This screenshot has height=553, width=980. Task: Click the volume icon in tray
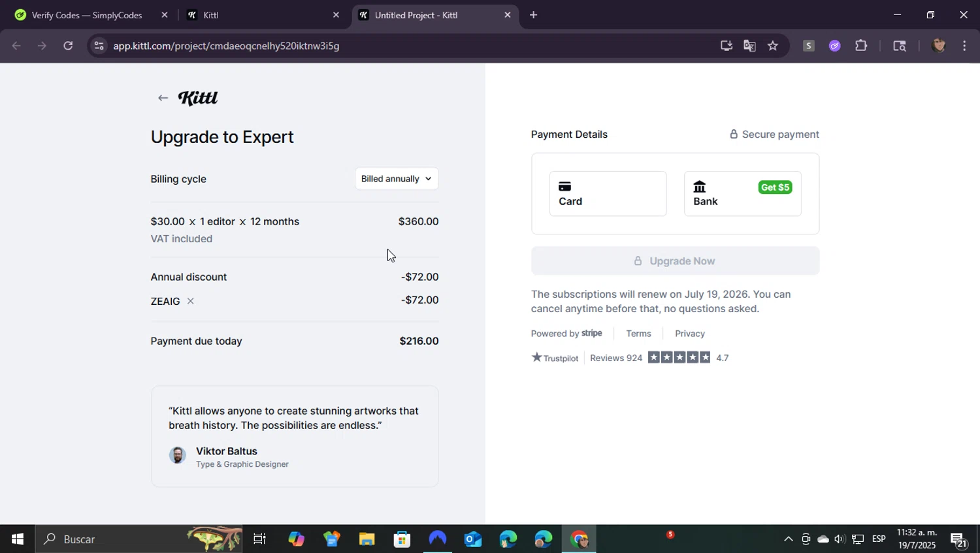pos(840,539)
